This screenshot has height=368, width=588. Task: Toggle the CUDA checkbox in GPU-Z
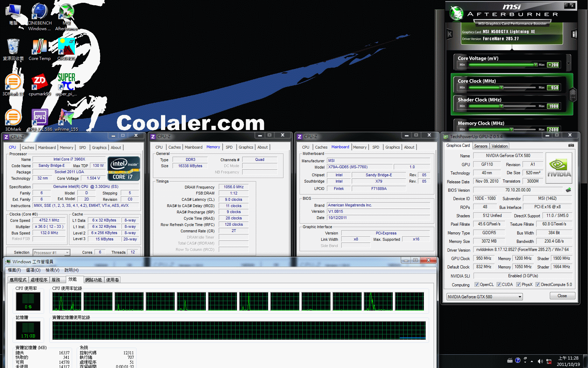pyautogui.click(x=499, y=285)
